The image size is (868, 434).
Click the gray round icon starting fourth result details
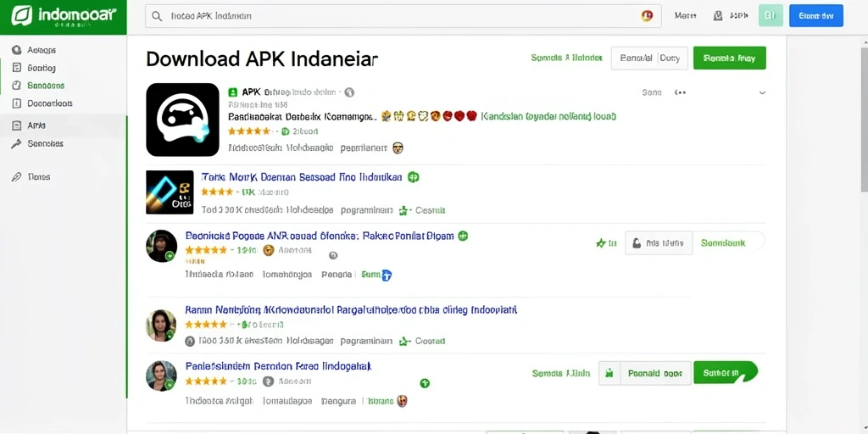click(190, 341)
